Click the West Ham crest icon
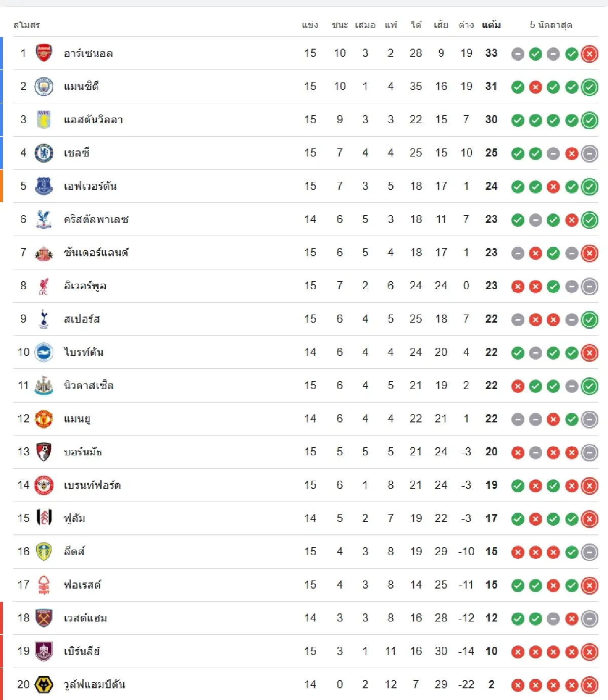608x700 pixels. (x=44, y=618)
